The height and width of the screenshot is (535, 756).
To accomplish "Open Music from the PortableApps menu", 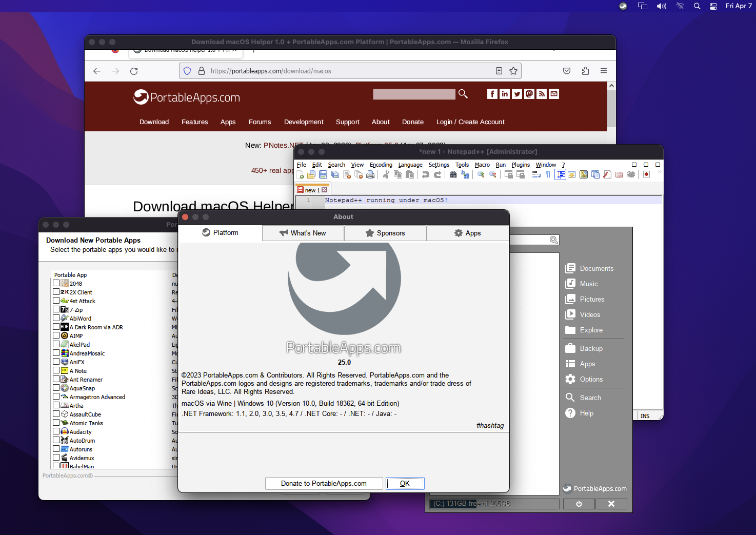I will [588, 284].
